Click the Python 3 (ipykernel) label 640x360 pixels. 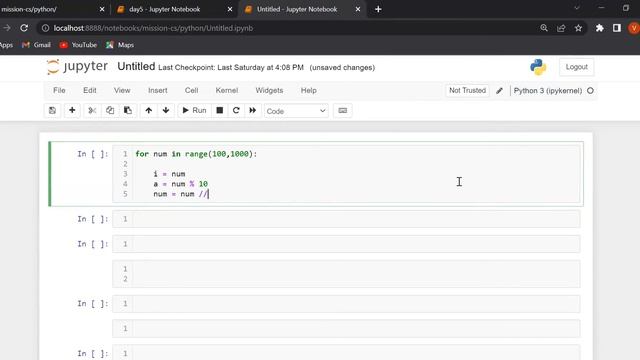coord(548,91)
